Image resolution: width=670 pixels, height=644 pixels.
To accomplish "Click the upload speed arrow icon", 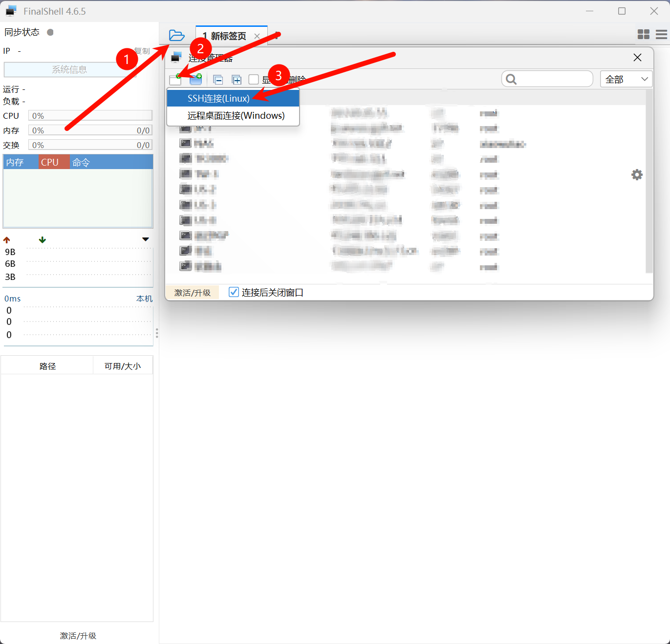I will coord(7,240).
